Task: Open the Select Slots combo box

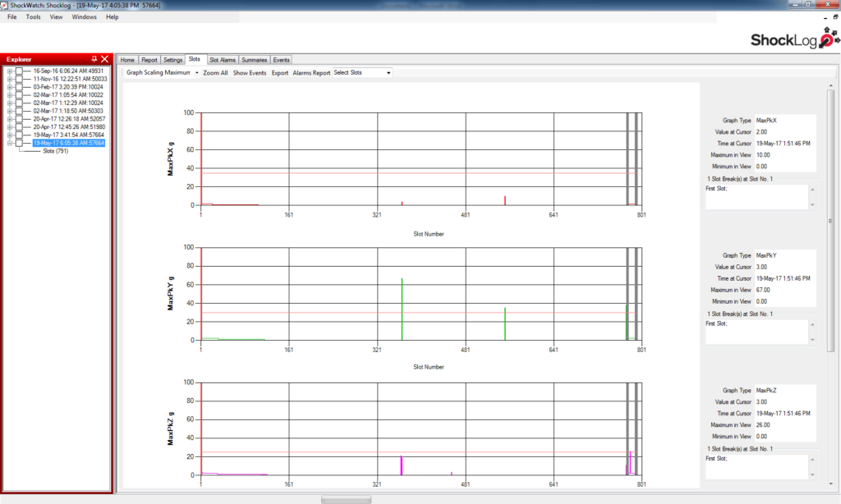Action: (362, 72)
